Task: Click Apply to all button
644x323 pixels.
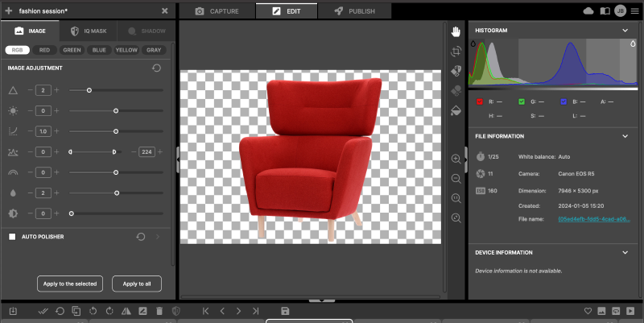Action: coord(137,284)
